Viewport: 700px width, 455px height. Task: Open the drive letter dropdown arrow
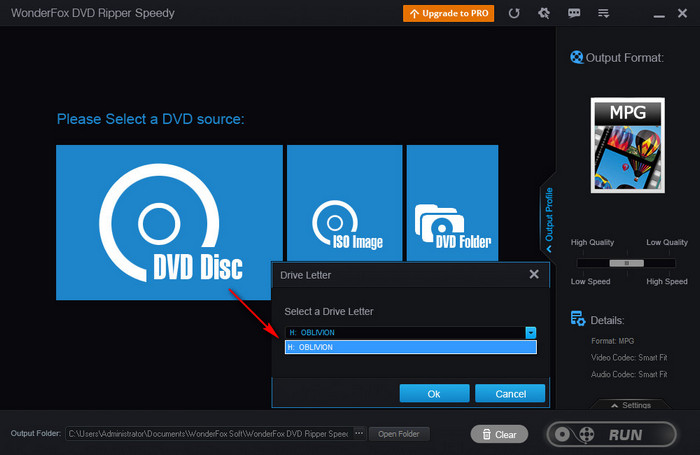point(530,333)
